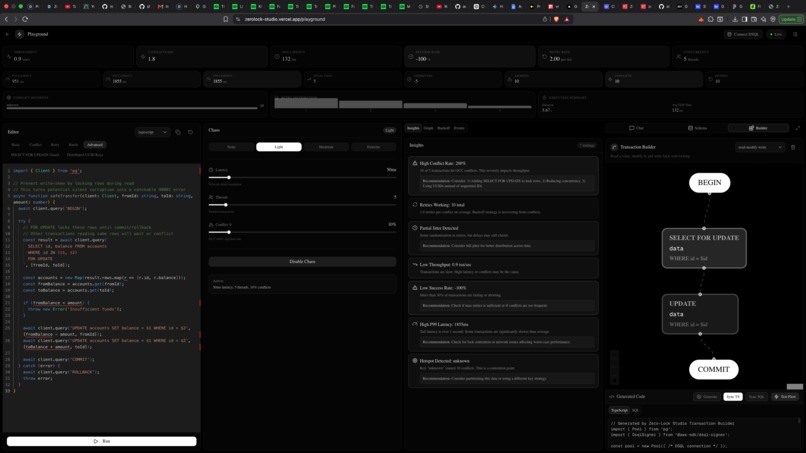Viewport: 806px width, 453px height.
Task: Adjust the Latency slider
Action: click(x=302, y=177)
